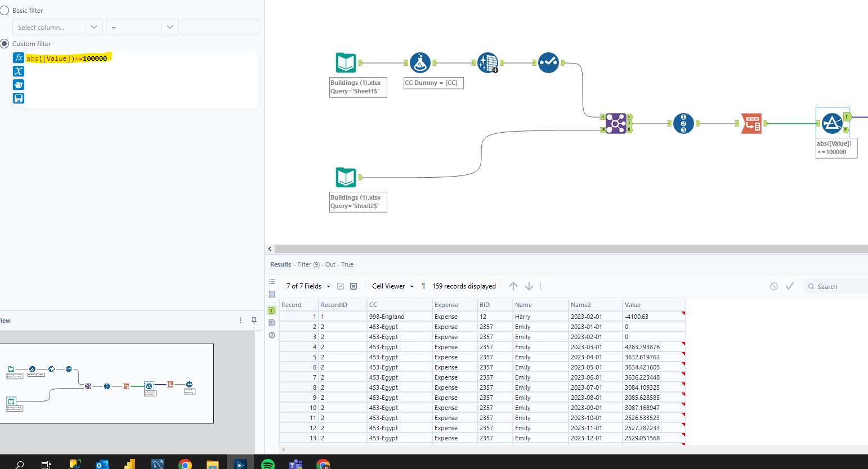Open a saved expression using the folder icon
The height and width of the screenshot is (469, 868).
click(x=19, y=84)
